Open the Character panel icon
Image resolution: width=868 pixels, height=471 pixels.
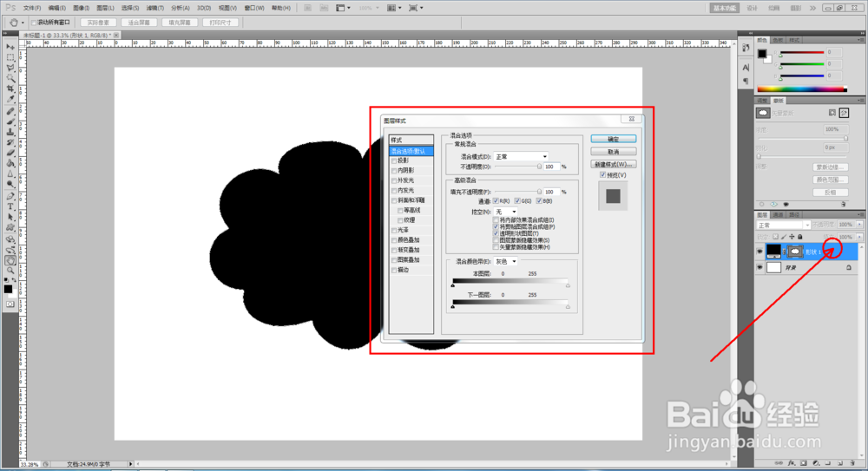[x=746, y=68]
